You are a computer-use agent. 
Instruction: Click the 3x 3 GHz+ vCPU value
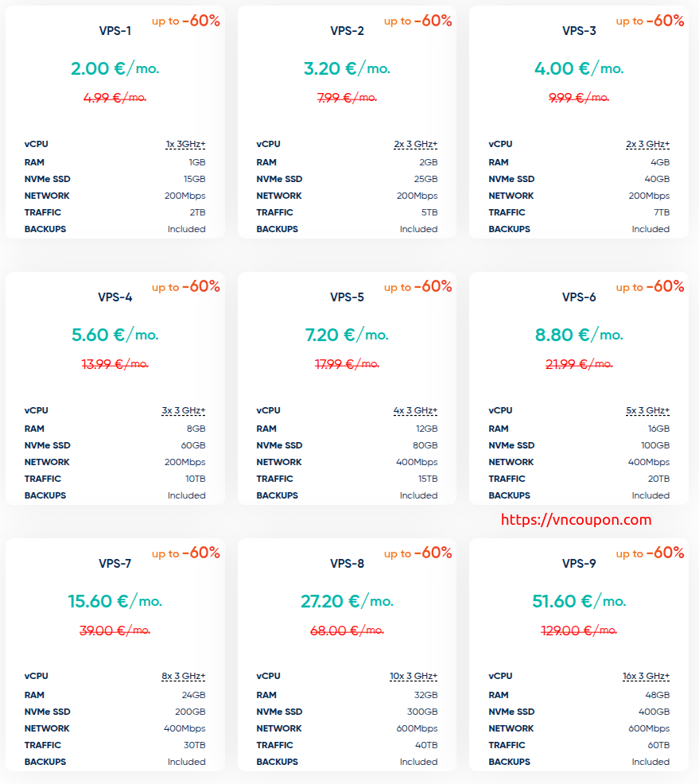pyautogui.click(x=183, y=411)
